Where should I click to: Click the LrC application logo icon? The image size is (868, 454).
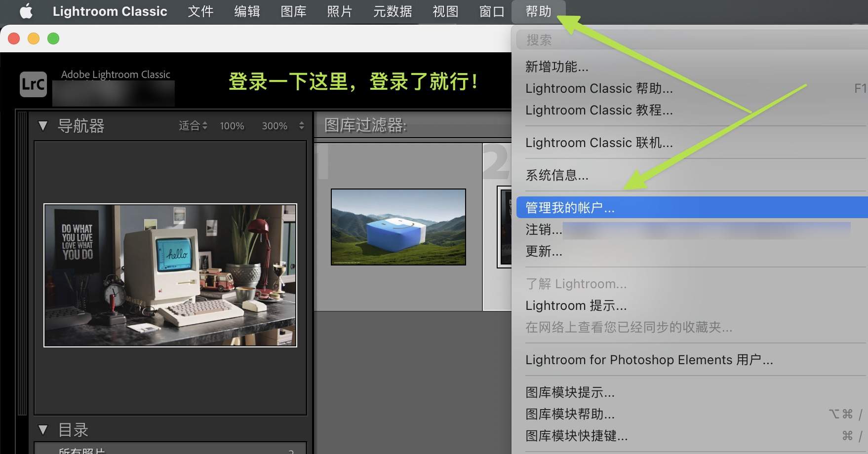32,84
